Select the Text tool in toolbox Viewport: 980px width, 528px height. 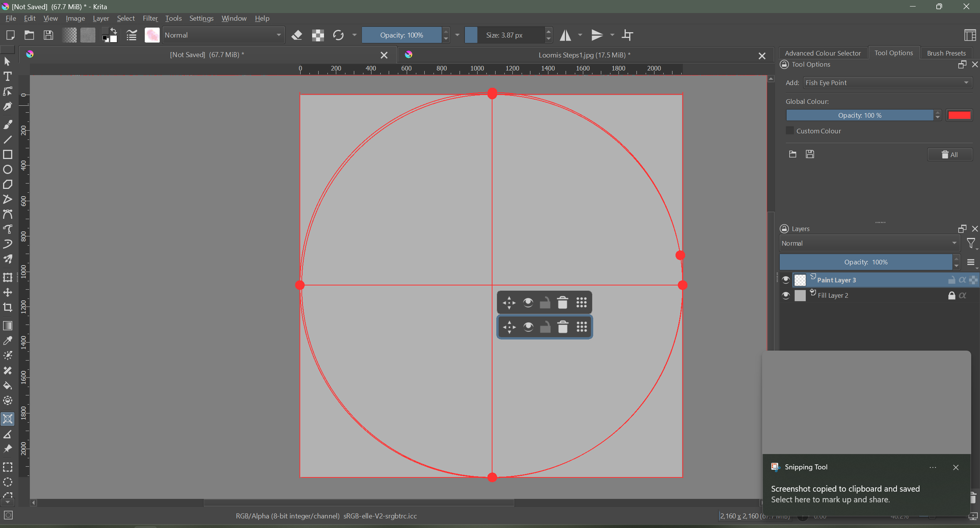(7, 76)
